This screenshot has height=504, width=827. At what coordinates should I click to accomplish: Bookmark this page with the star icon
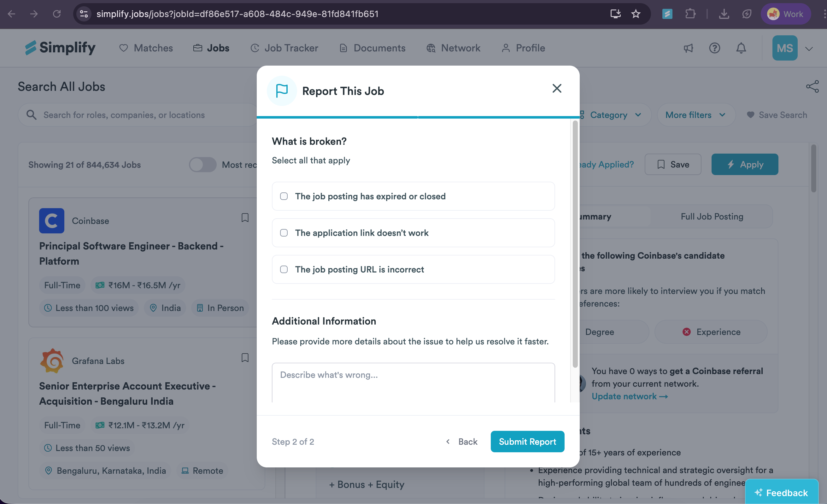636,14
